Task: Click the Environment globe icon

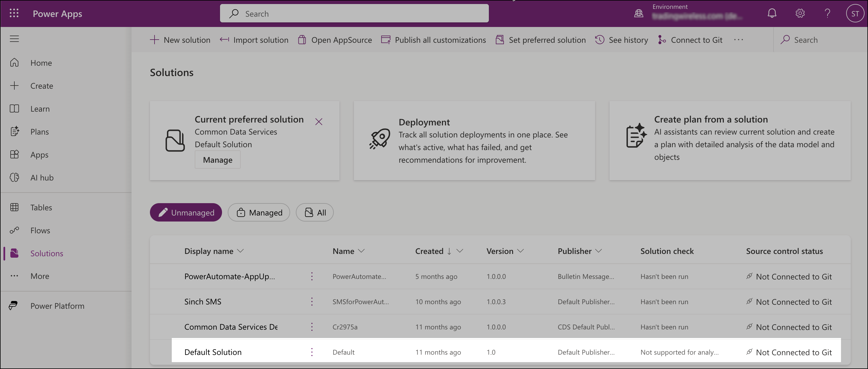Action: [639, 13]
